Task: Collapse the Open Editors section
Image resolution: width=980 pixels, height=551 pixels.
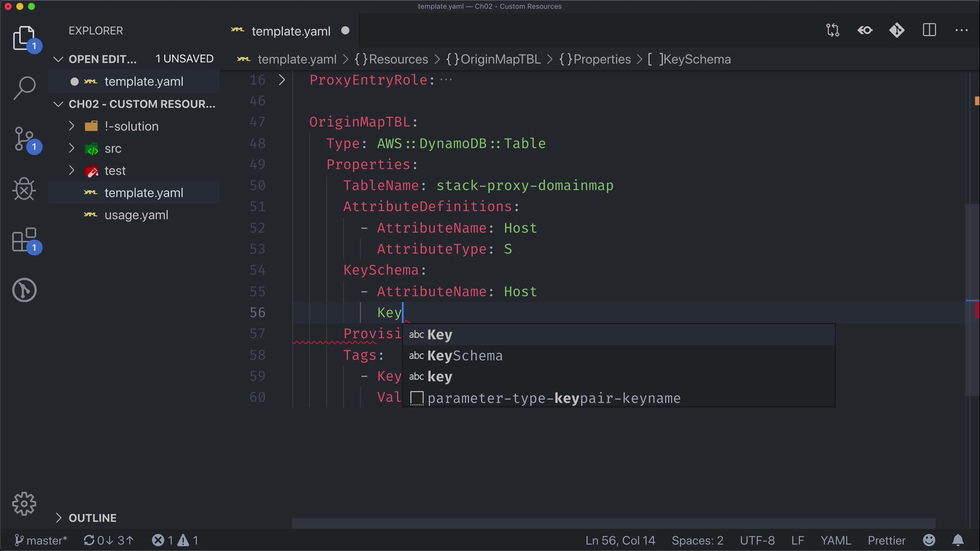Action: (58, 59)
